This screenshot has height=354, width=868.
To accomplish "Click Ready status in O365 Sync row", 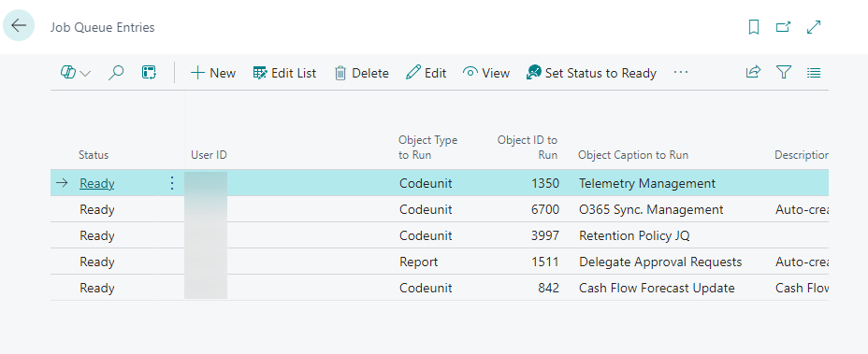I will coord(97,209).
